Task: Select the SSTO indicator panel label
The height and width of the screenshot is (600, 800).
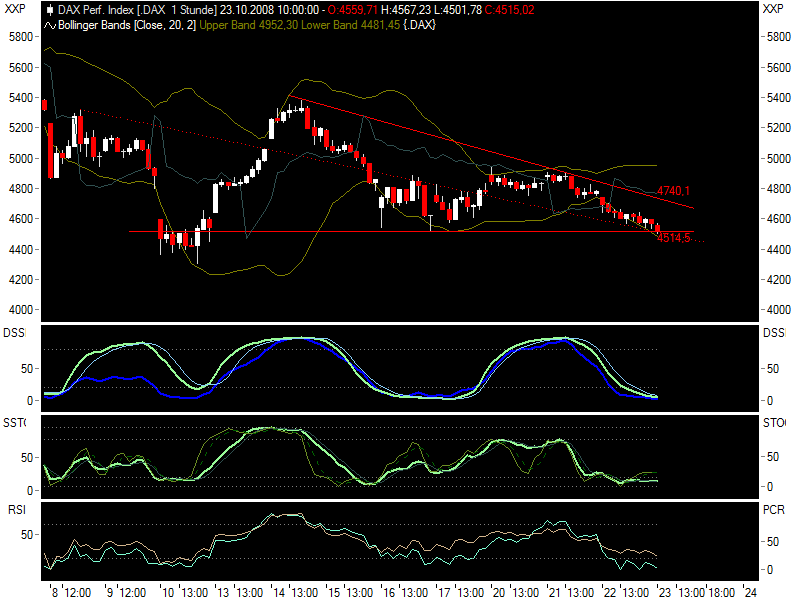Action: click(14, 423)
